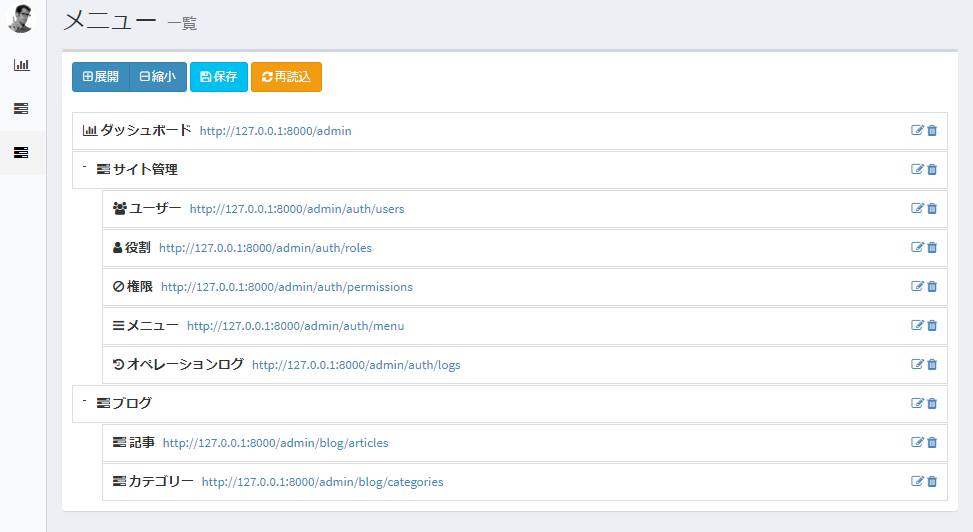Delete the ブログ menu group
The width and height of the screenshot is (973, 532).
tap(932, 403)
